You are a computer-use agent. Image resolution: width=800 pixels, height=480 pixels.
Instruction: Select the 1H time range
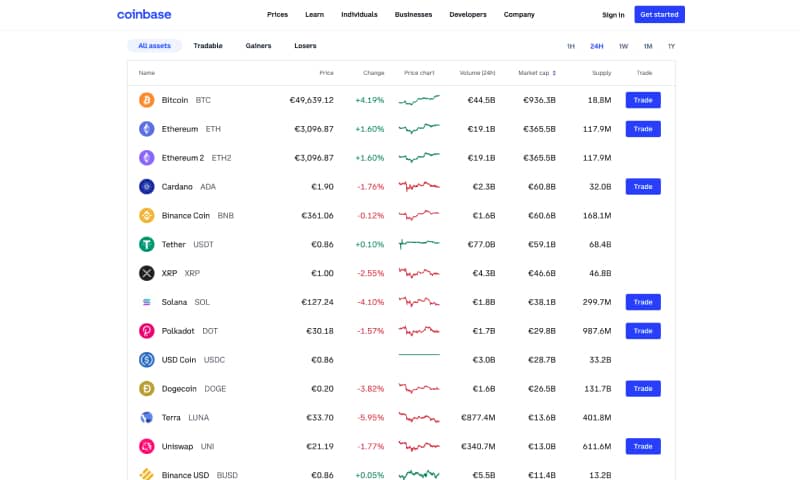click(x=571, y=46)
